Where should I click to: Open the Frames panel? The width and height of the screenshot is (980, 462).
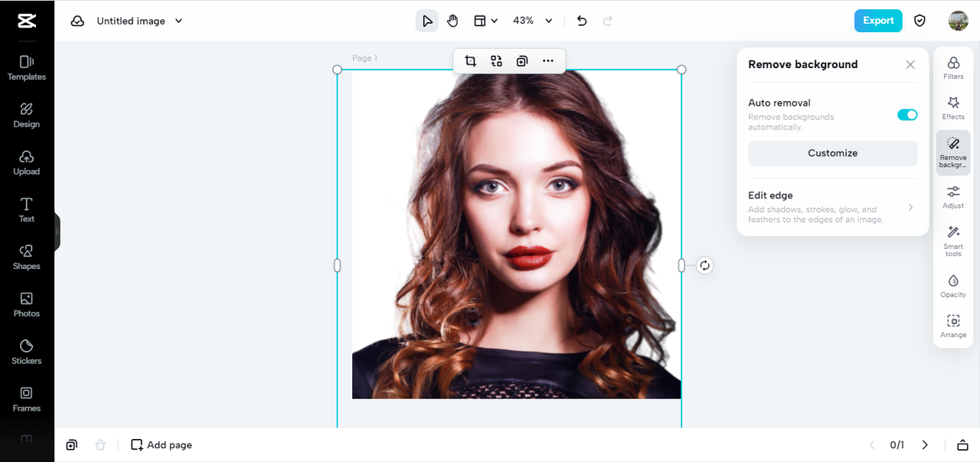point(27,399)
